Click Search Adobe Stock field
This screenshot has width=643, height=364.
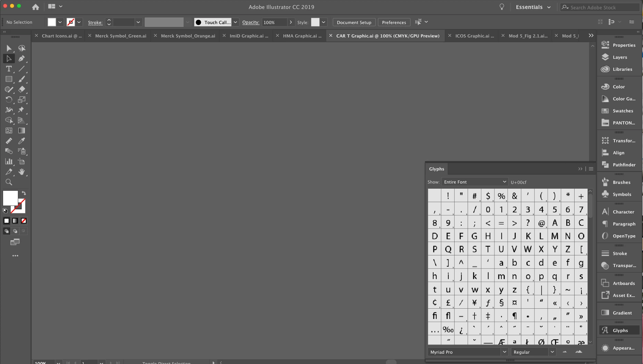point(600,7)
